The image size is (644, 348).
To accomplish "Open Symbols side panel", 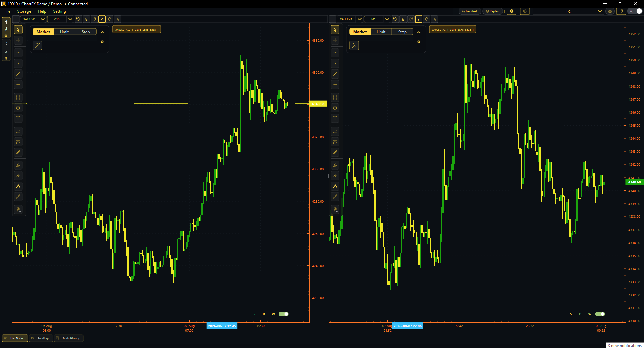I will 6,28.
